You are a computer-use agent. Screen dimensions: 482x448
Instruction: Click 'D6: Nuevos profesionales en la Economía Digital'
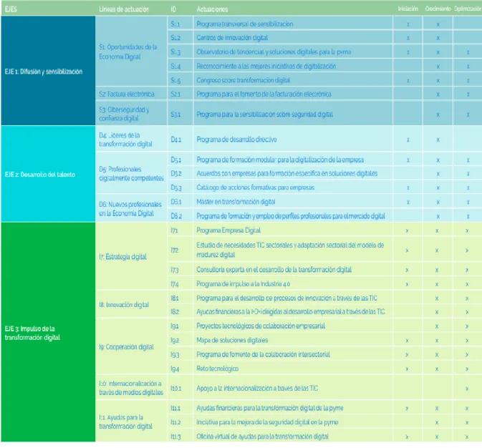coord(130,209)
